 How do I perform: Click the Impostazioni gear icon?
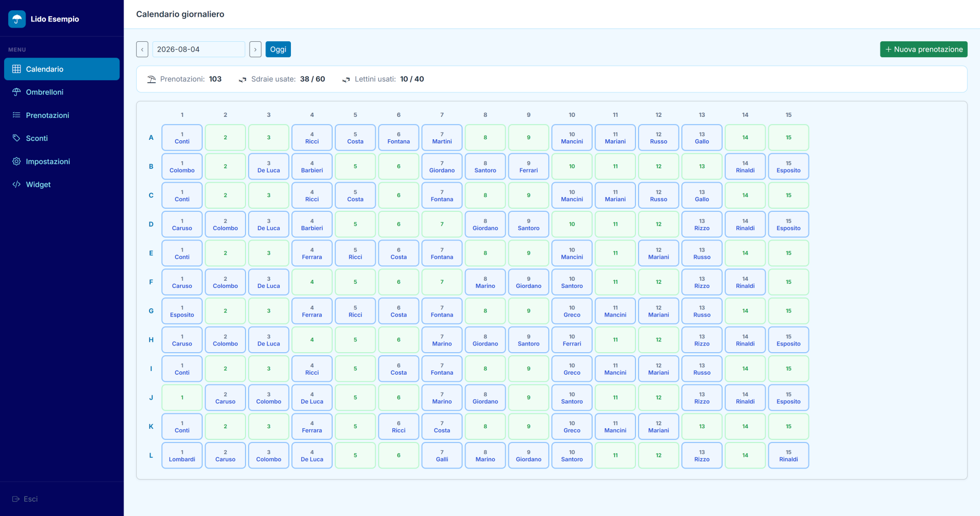[16, 161]
